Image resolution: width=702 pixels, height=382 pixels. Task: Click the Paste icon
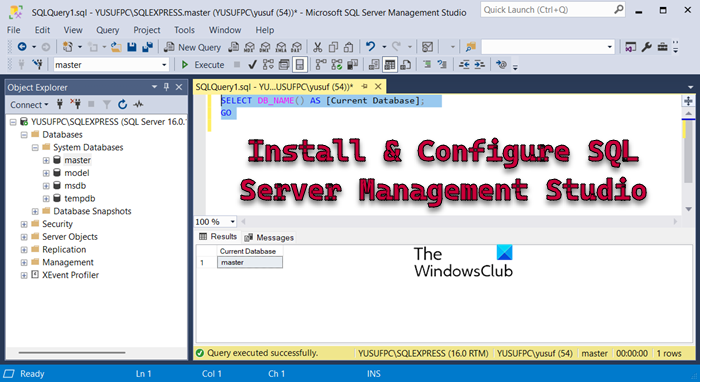tap(349, 47)
